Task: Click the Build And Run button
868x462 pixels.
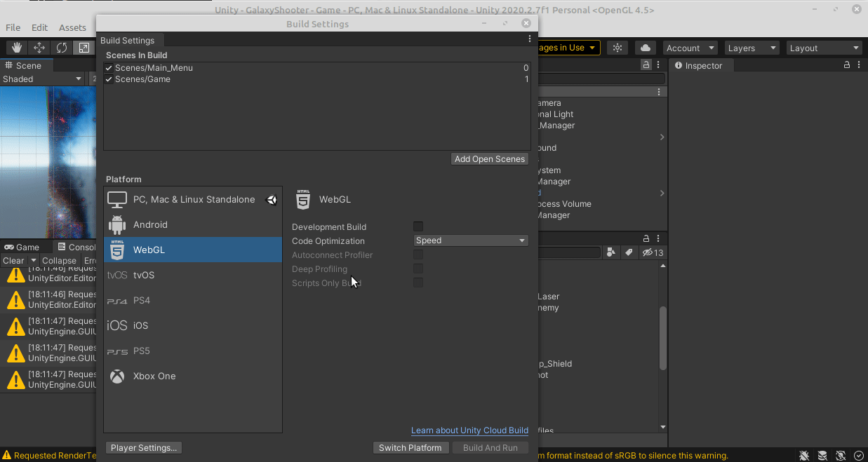Action: point(490,448)
